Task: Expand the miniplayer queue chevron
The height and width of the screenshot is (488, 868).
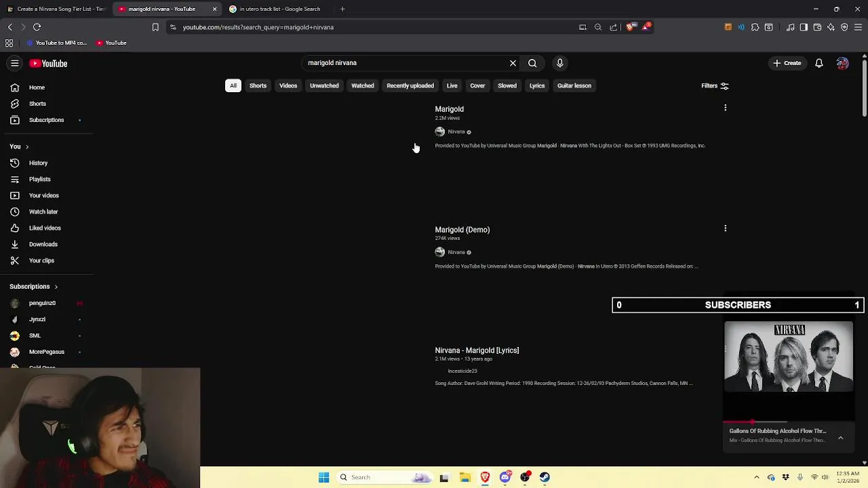Action: coord(840,438)
